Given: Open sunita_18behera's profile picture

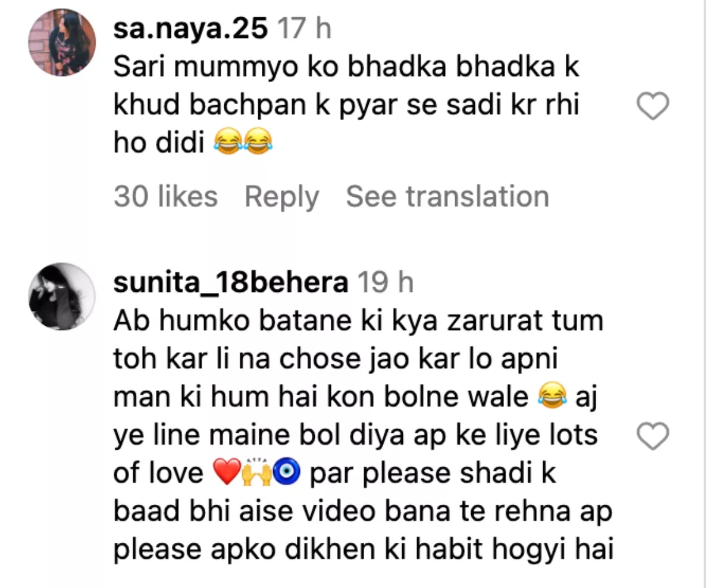Looking at the screenshot, I should tap(62, 296).
